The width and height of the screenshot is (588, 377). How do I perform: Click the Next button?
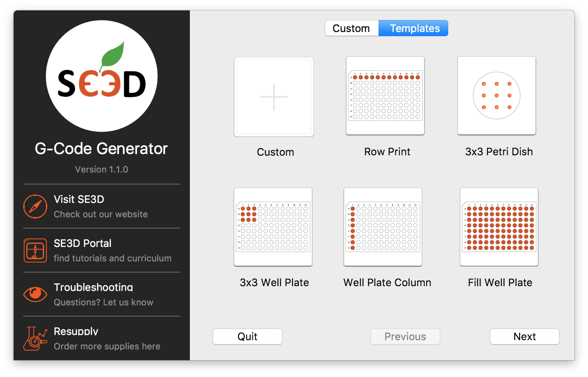(524, 337)
